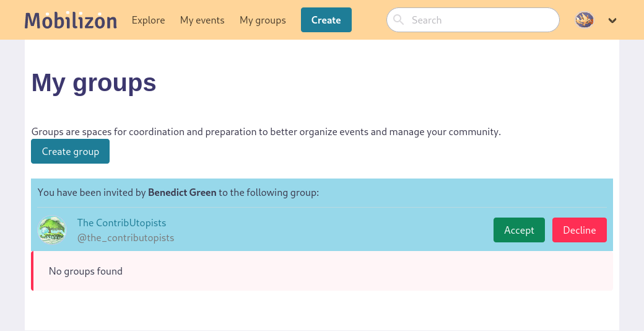The image size is (644, 331).
Task: Click the Mobilizon logo
Action: (71, 20)
